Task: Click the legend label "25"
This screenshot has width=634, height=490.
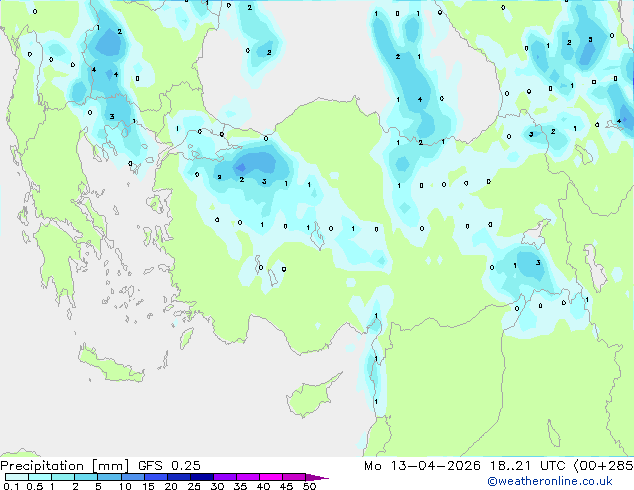Action: 194,486
